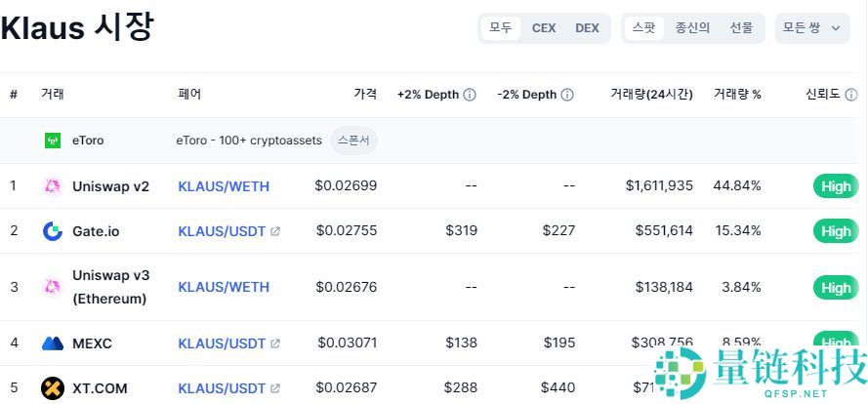Click the eToro logo icon
Image resolution: width=868 pixels, height=404 pixels.
[x=53, y=141]
